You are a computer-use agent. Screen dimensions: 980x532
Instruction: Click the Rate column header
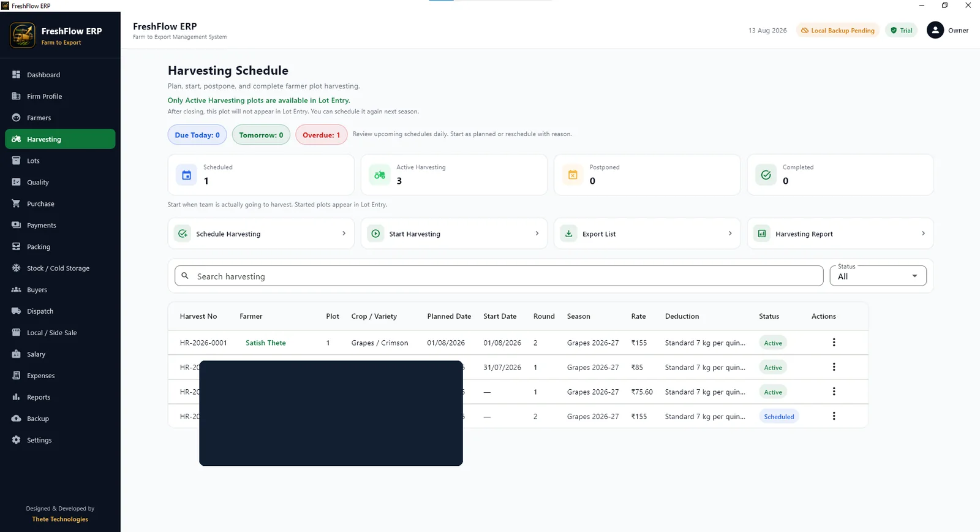[638, 316]
